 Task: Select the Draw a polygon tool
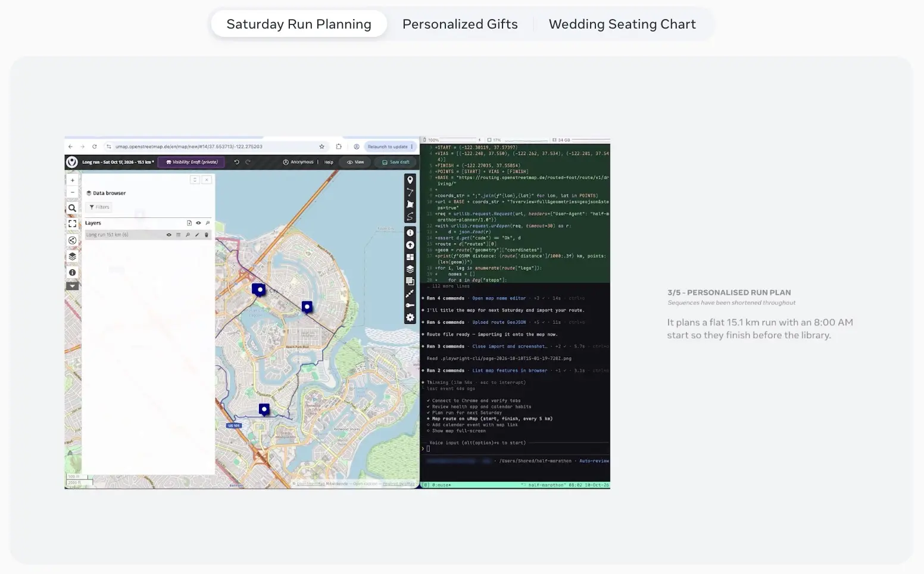click(x=410, y=204)
